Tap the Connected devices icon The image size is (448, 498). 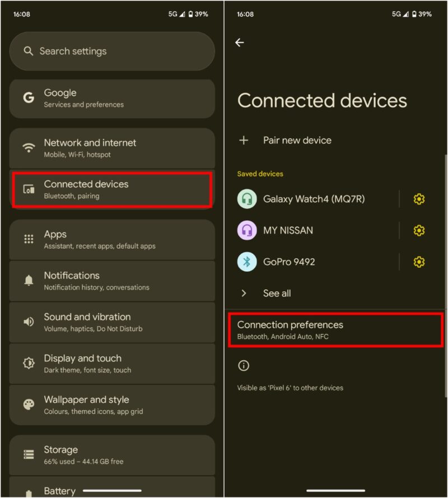pyautogui.click(x=29, y=189)
